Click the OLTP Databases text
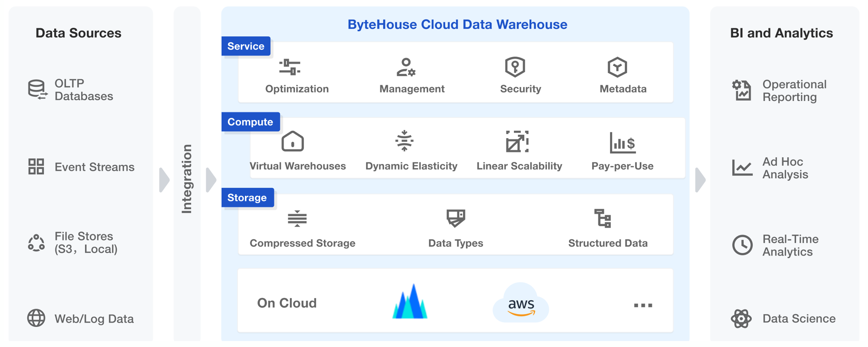Image resolution: width=868 pixels, height=347 pixels. pyautogui.click(x=84, y=90)
